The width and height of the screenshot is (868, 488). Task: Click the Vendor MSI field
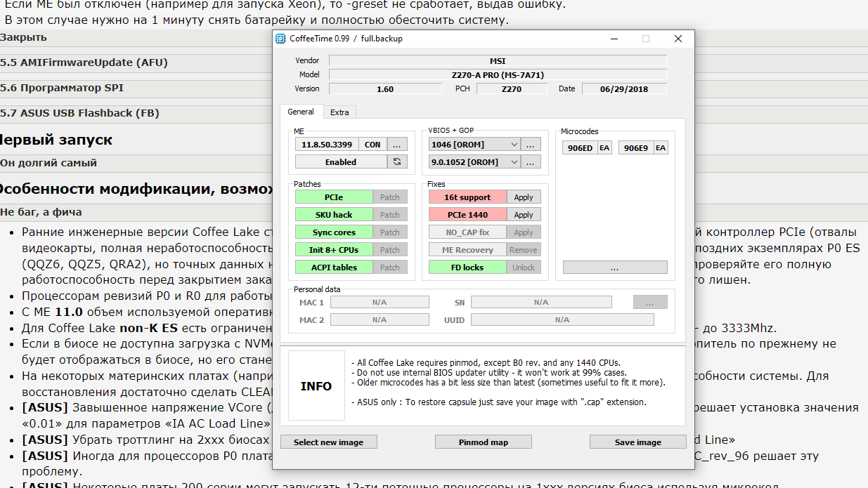[x=498, y=61]
